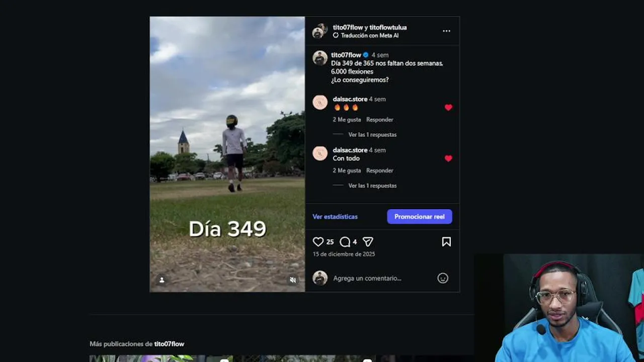Unlike the 'Con todo' comment heart
Viewport: 644px width, 362px height.
[448, 158]
